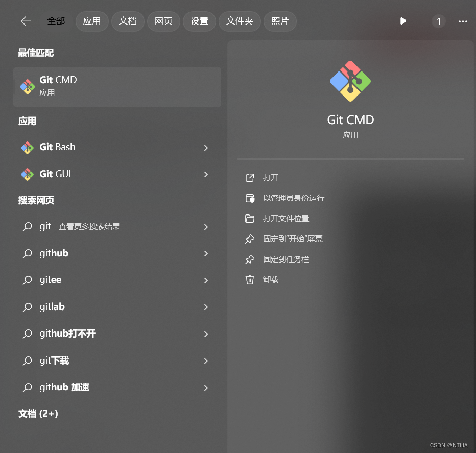Switch to the 文档 filter tab
This screenshot has width=476, height=453.
[x=128, y=21]
